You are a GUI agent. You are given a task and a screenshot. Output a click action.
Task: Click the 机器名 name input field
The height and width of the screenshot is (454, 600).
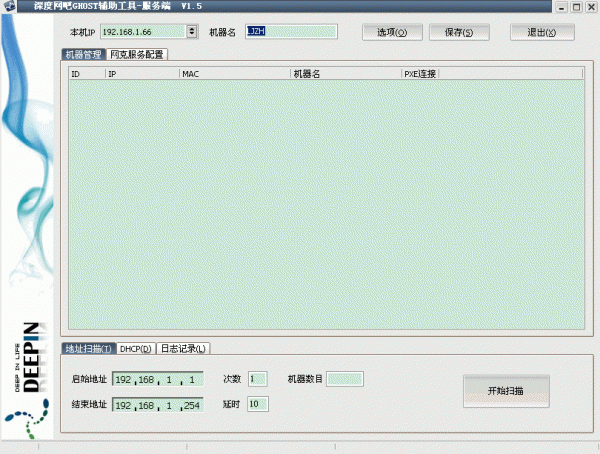click(x=291, y=31)
